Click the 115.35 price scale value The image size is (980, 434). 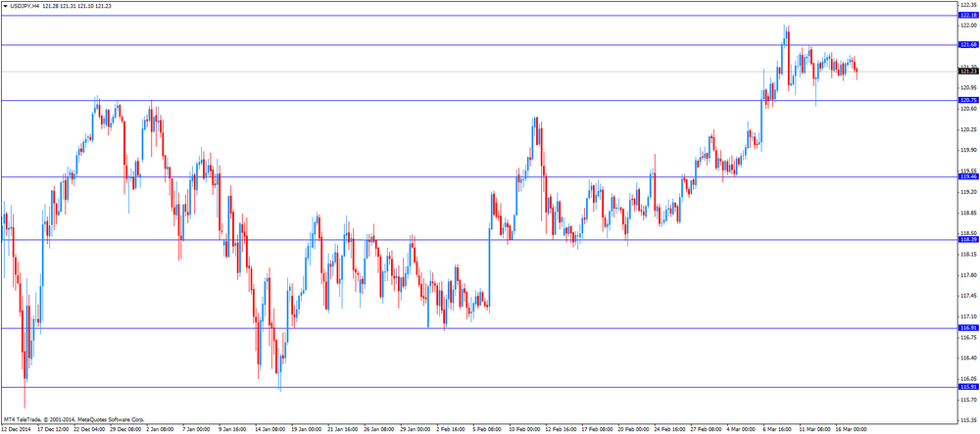pos(968,420)
